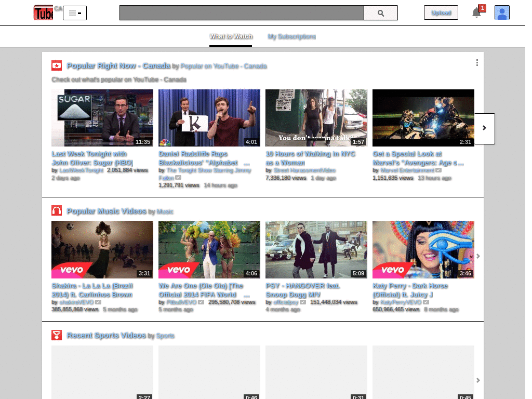Open sports video thumbnail lasting 0:45
532x399 pixels.
tap(423, 372)
